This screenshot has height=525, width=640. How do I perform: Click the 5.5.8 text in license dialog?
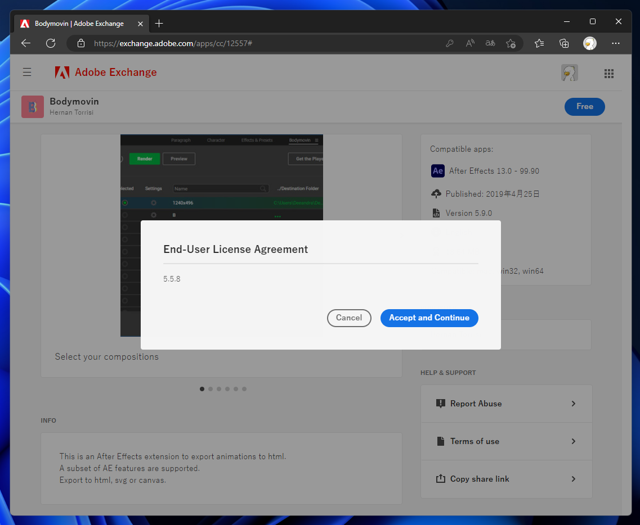(172, 279)
